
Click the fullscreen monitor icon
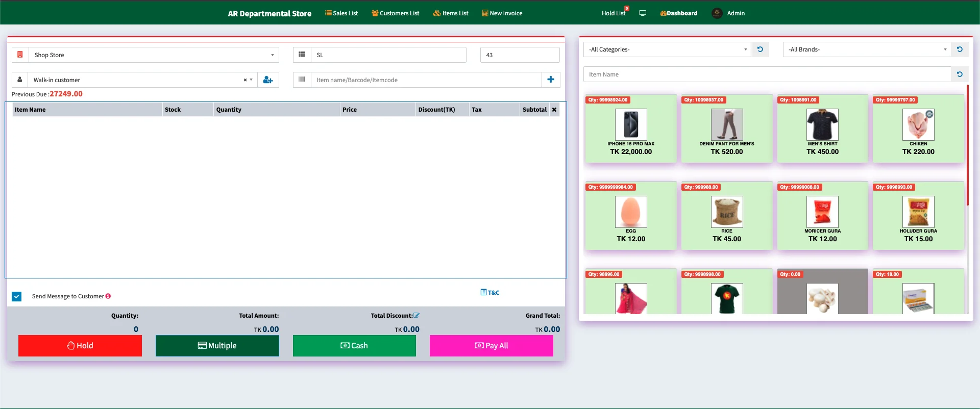(643, 13)
